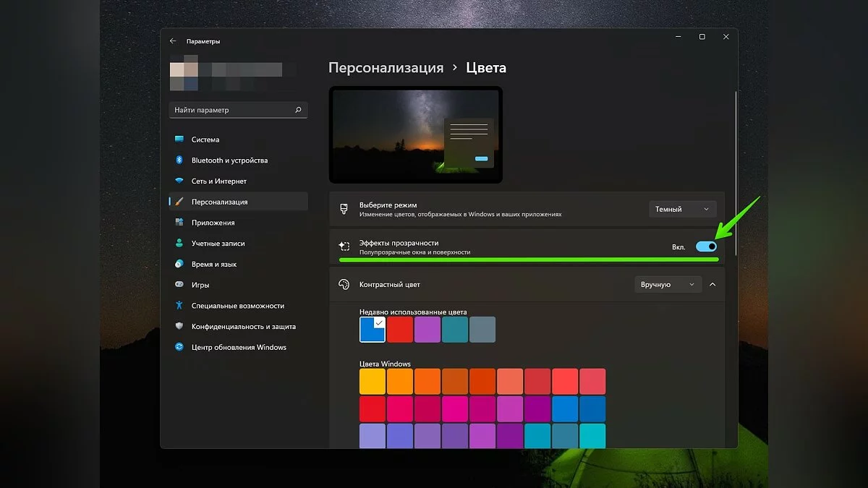Click the Сеть и Интернет Wi-Fi icon
Viewport: 868px width, 488px height.
pos(179,181)
